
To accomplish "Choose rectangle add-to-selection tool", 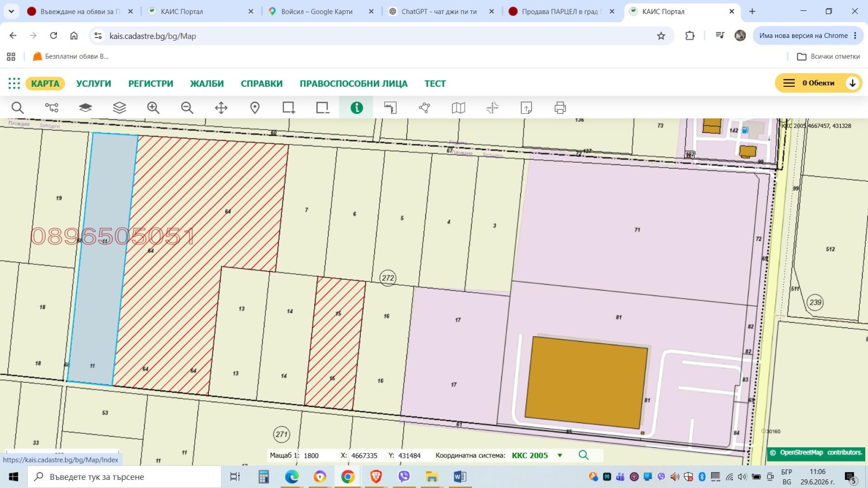I will click(289, 108).
